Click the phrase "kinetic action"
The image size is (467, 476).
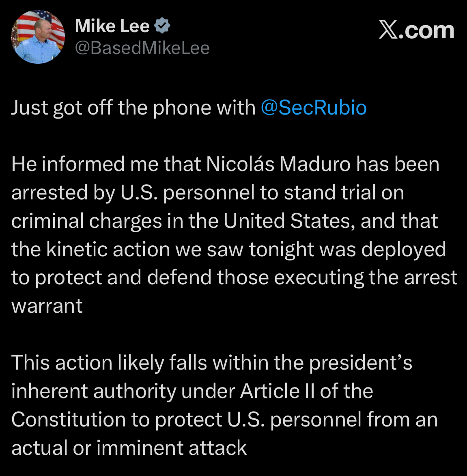(108, 249)
